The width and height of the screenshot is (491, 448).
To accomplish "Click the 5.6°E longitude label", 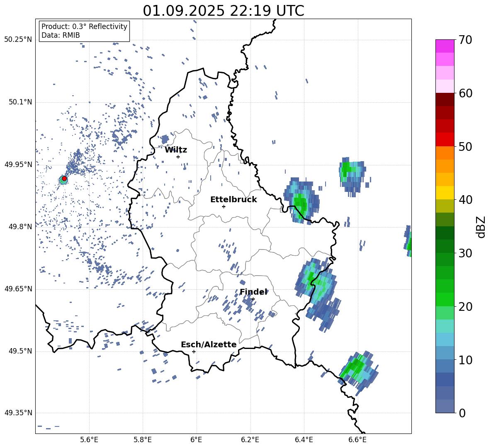I will (89, 440).
